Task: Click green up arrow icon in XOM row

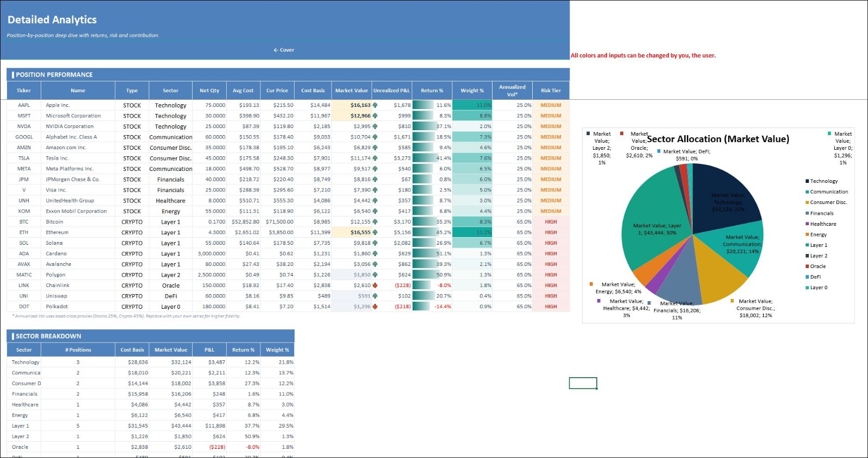Action: click(375, 211)
